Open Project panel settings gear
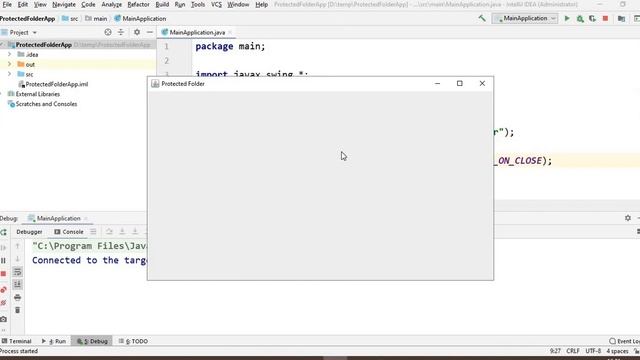 [x=137, y=32]
